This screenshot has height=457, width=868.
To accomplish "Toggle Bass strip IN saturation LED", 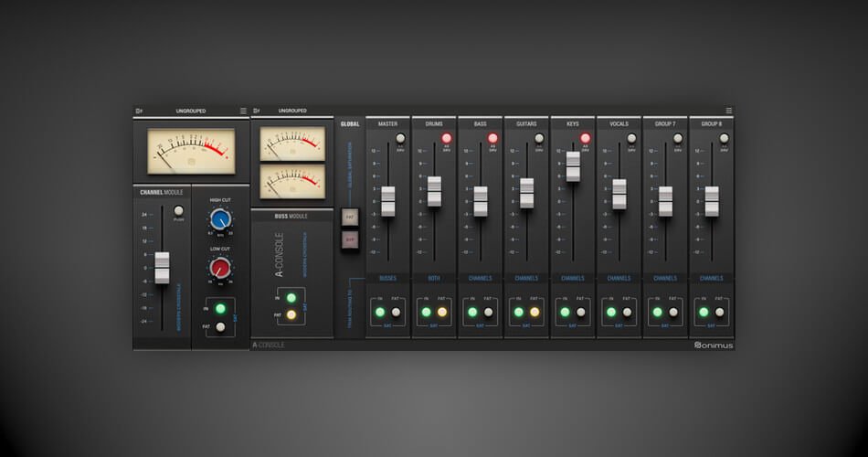I will pyautogui.click(x=472, y=313).
